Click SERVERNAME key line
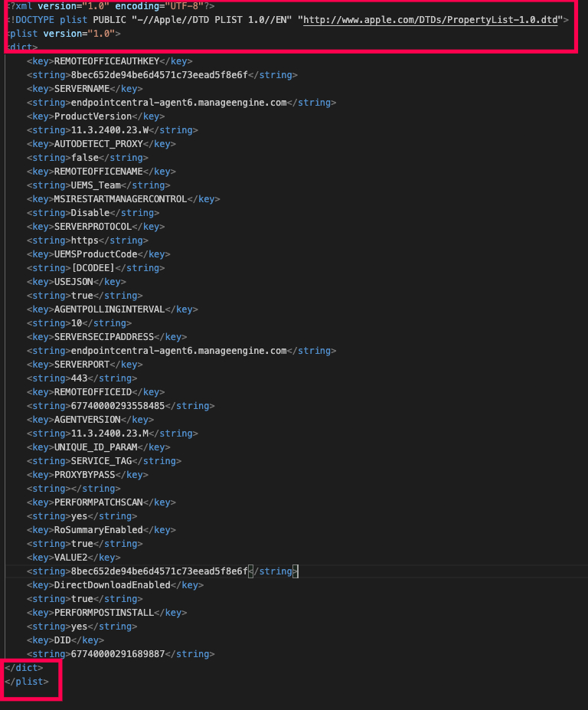The image size is (588, 710). (85, 89)
